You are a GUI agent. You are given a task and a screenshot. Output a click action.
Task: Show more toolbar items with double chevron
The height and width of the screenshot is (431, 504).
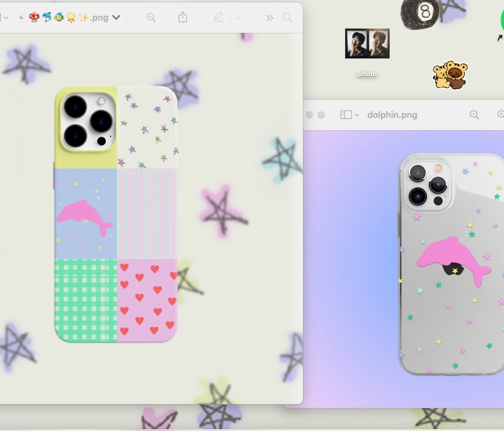coord(270,18)
